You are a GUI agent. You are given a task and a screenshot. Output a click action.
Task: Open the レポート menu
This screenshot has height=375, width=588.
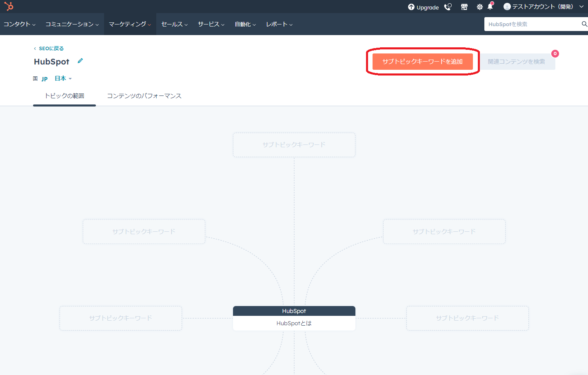[280, 24]
